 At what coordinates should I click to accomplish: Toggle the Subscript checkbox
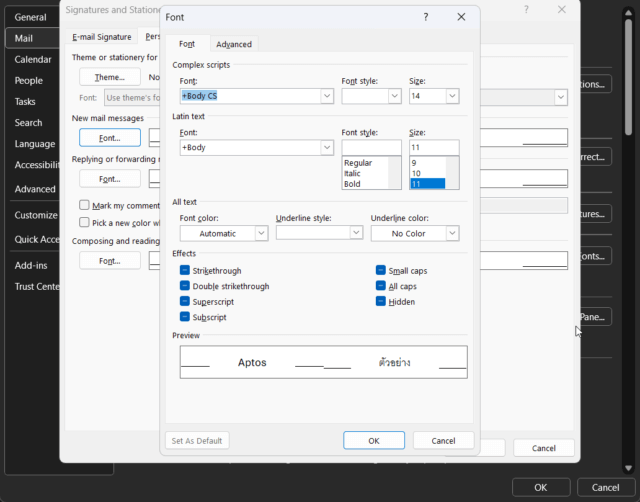coord(185,317)
